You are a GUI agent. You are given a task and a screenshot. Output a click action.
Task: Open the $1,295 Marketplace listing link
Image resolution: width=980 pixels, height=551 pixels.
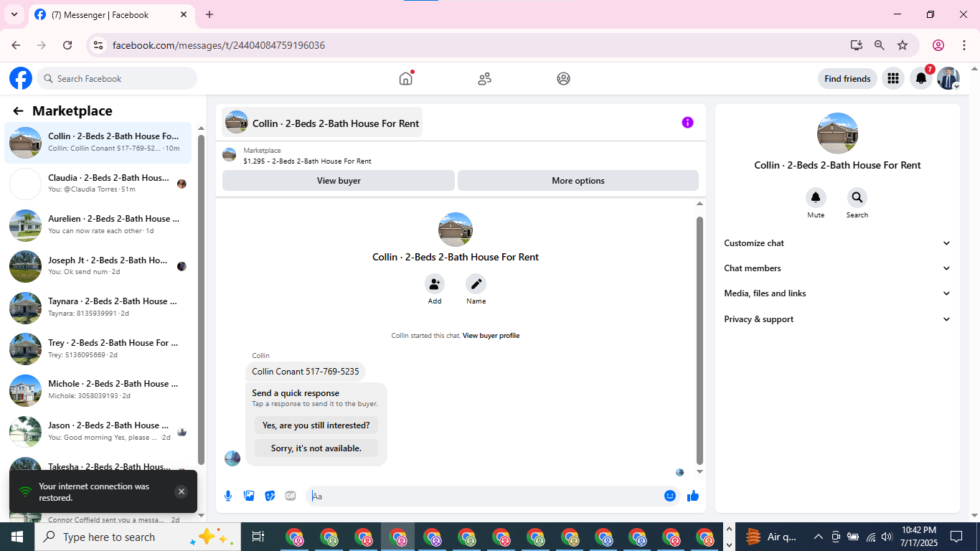point(307,161)
